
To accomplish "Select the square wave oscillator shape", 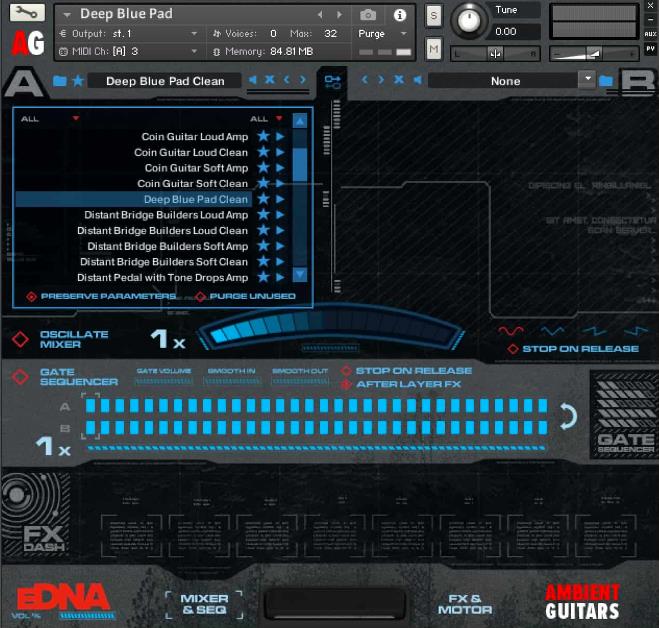I will [x=635, y=331].
